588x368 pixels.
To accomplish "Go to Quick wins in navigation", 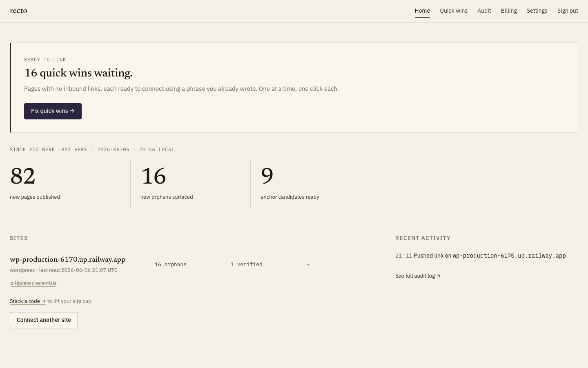I will click(454, 11).
